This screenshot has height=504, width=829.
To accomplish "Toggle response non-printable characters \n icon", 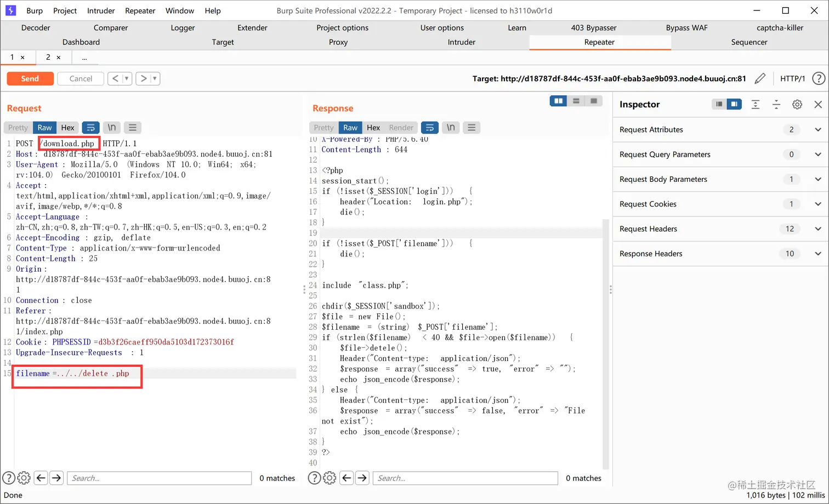I will pyautogui.click(x=451, y=128).
